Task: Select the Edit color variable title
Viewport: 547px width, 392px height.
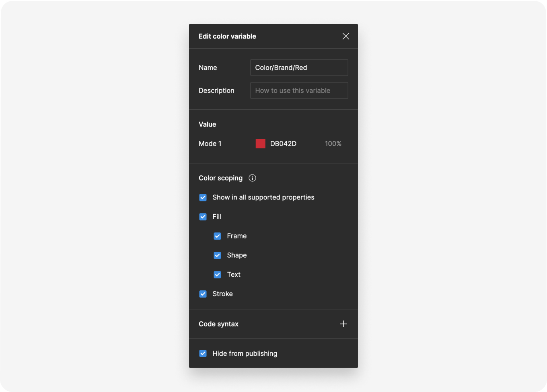Action: point(227,36)
